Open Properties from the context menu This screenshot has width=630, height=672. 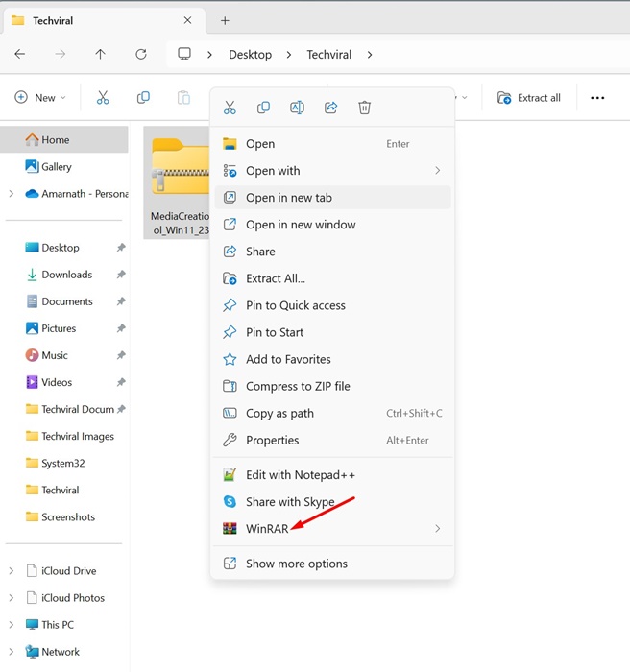tap(332, 440)
